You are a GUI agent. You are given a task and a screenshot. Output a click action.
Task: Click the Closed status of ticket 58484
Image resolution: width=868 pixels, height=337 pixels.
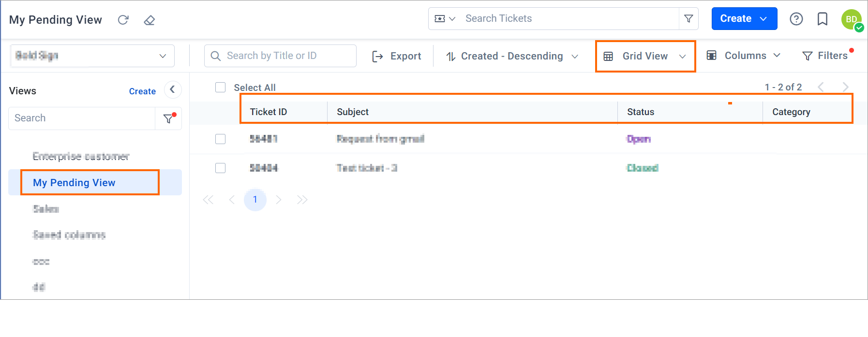[643, 168]
